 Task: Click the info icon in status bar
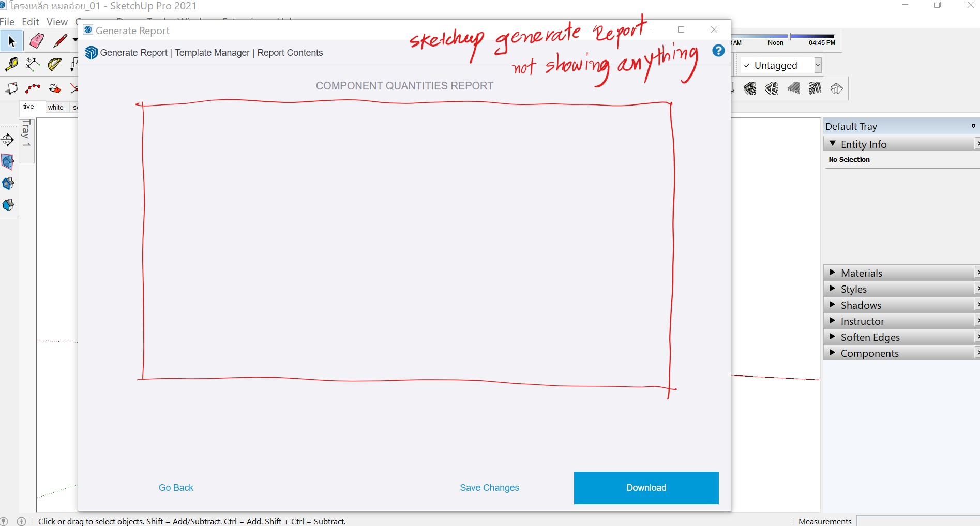pyautogui.click(x=22, y=521)
